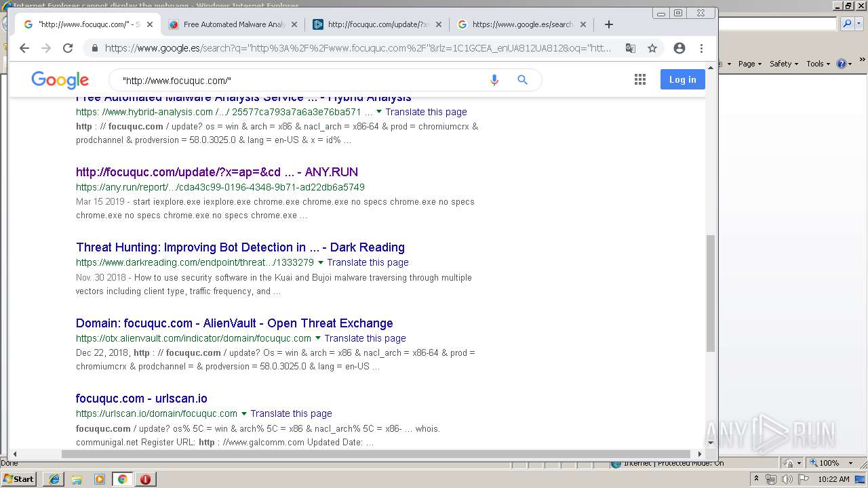This screenshot has height=488, width=868.
Task: Expand the arrow beside the darkreading.com URL
Action: point(321,262)
